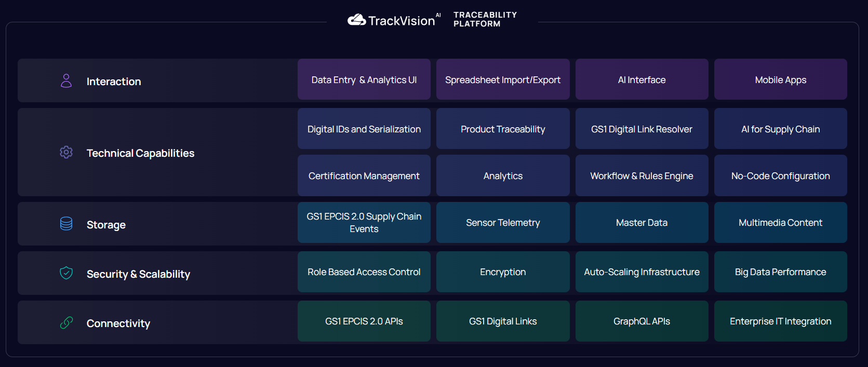Image resolution: width=868 pixels, height=367 pixels.
Task: Open the GS1 Digital Link Resolver tile
Action: (642, 129)
